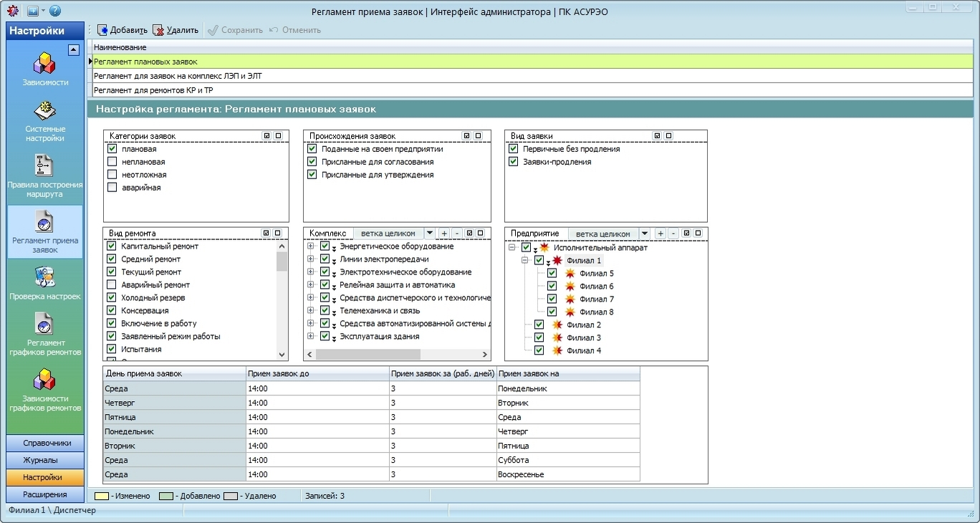Open Регламент графиков ремонтов icon
The image size is (980, 523).
pos(45,324)
